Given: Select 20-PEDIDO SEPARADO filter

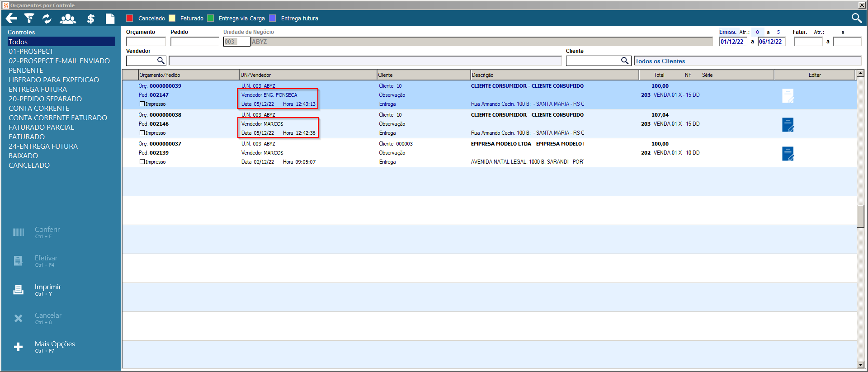Looking at the screenshot, I should (45, 99).
